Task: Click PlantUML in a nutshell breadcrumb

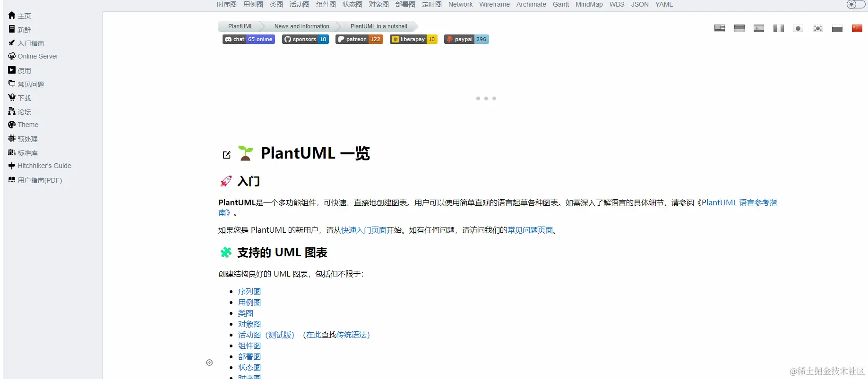Action: pos(378,26)
